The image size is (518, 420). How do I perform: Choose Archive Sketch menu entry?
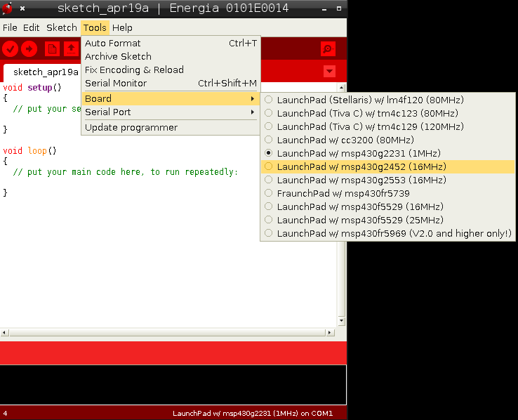[171, 56]
